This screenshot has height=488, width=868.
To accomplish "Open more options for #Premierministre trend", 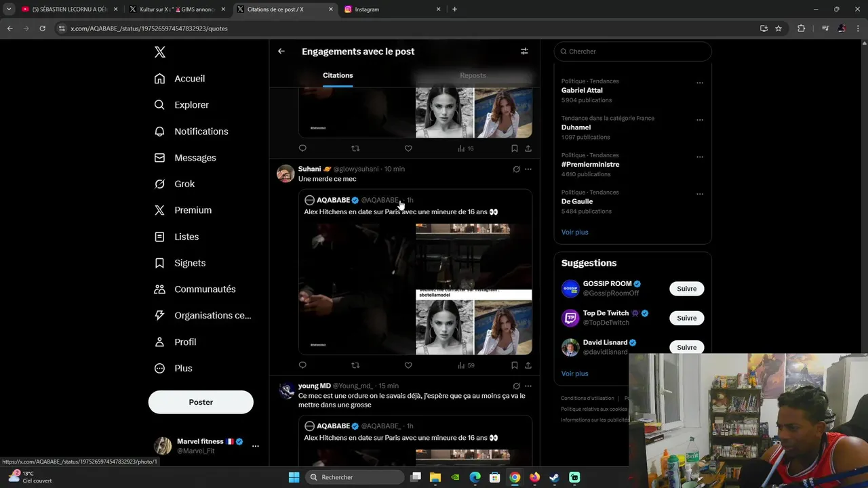I will coord(700,157).
